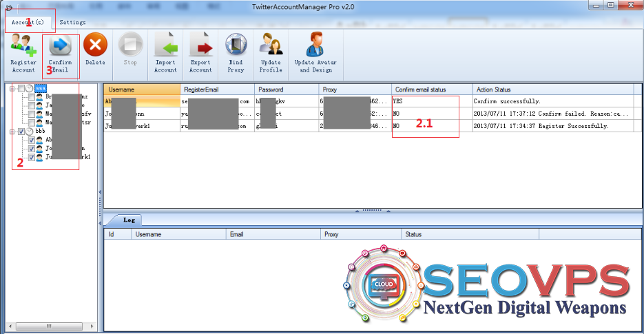This screenshot has width=644, height=334.
Task: Collapse the aaa group tree node
Action: point(12,88)
